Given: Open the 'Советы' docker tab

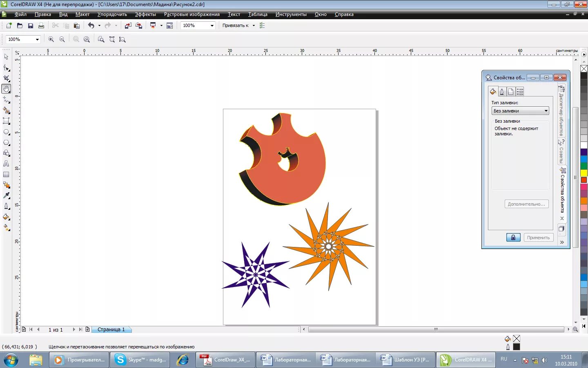Looking at the screenshot, I should click(561, 151).
